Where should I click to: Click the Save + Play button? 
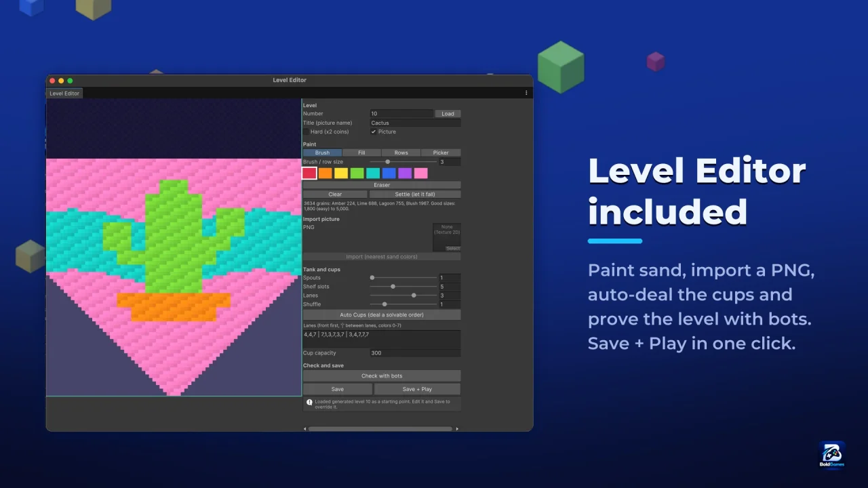tap(417, 389)
